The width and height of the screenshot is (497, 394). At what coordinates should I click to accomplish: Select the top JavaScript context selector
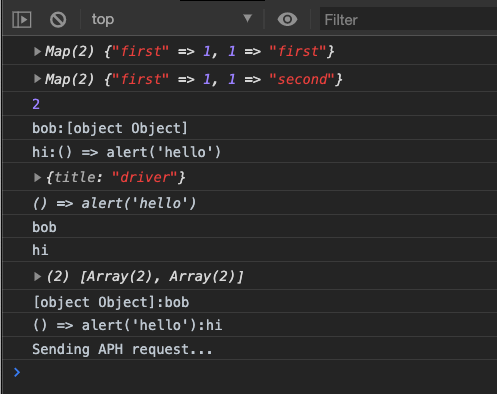(172, 19)
